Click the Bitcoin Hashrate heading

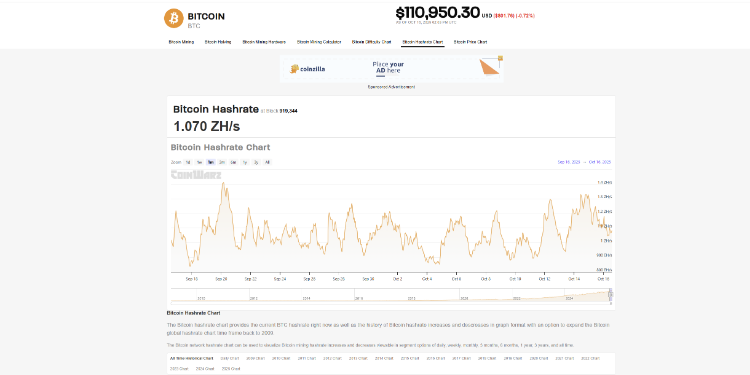tap(216, 109)
